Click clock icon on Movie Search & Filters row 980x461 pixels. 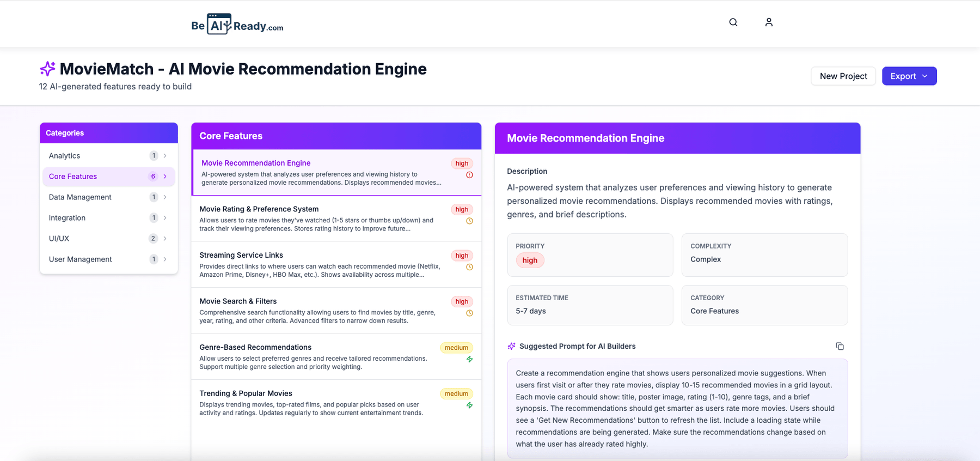pyautogui.click(x=469, y=313)
